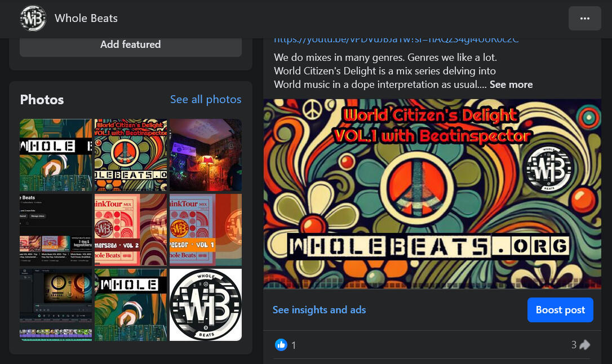Open the YouTube channel screenshot thumbnail
The image size is (612, 364).
(56, 230)
